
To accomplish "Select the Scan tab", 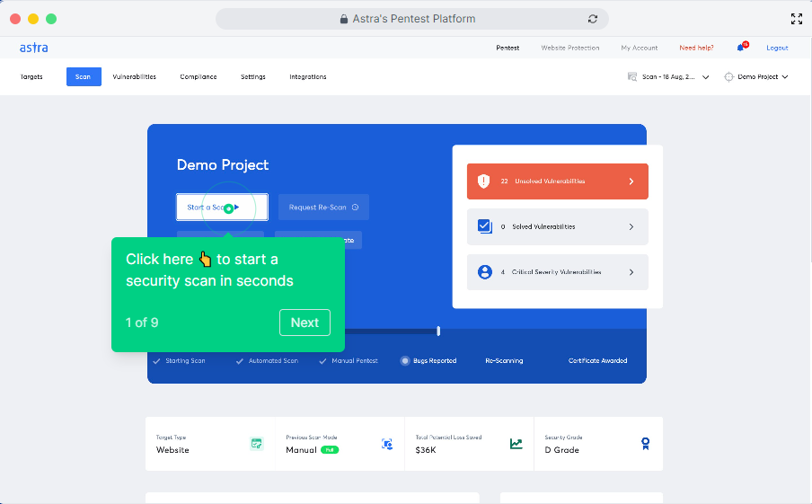I will (84, 76).
